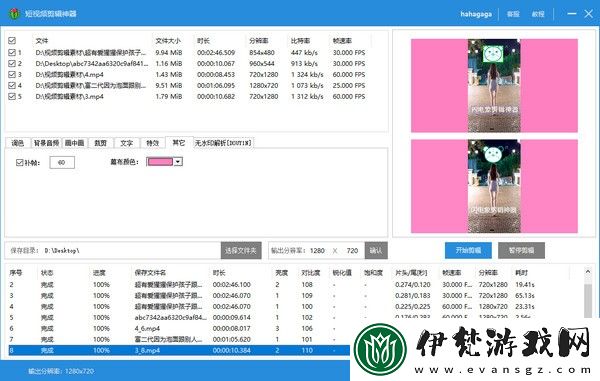Uncheck file row 5 (3.mp4) checkbox
600x381 pixels.
pyautogui.click(x=12, y=96)
